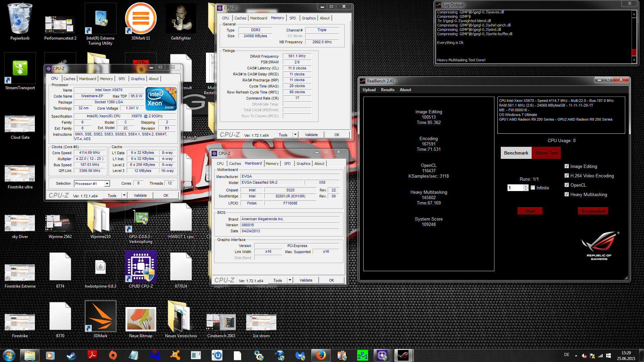Open the RealBench About menu
Image resolution: width=644 pixels, height=362 pixels.
point(406,90)
